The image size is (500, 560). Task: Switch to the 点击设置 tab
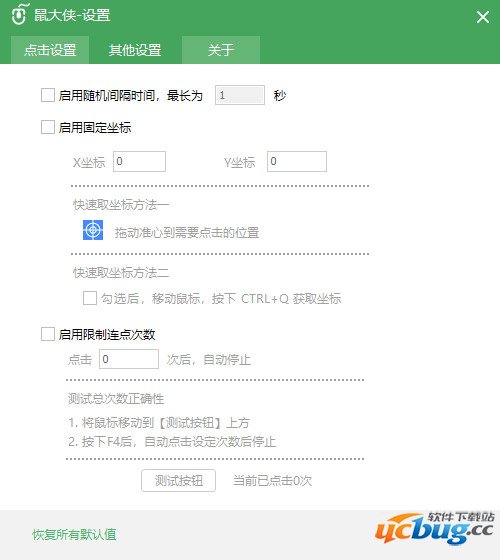coord(50,50)
